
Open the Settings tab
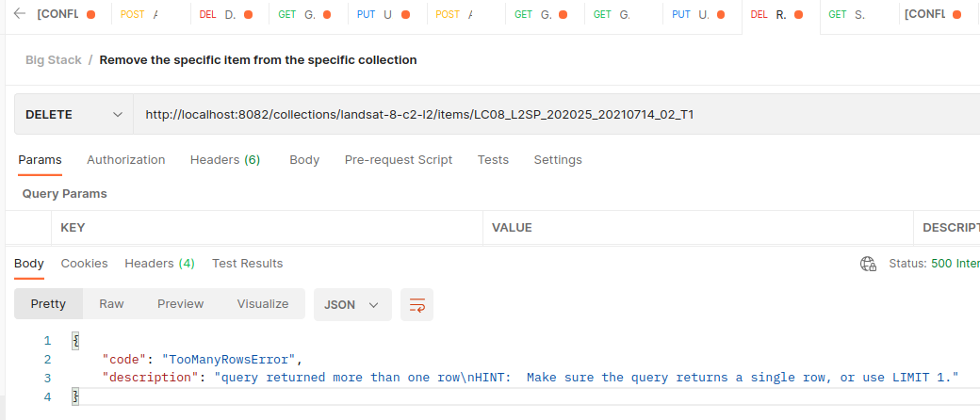[x=558, y=160]
